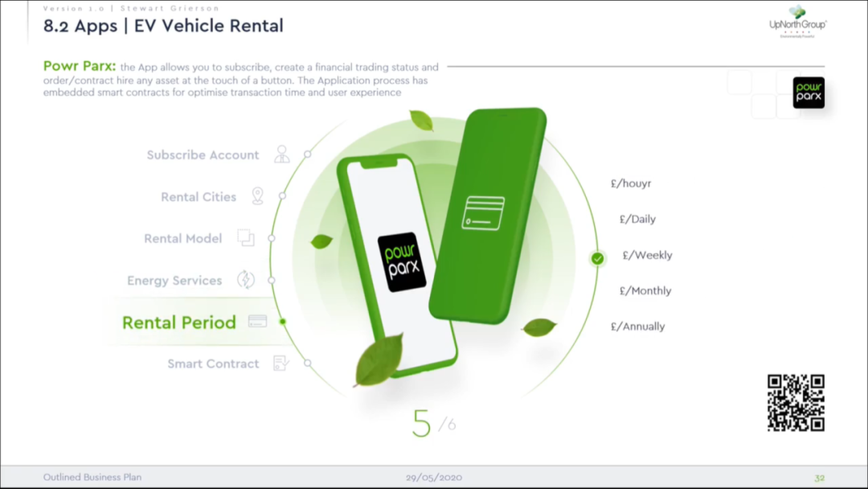Image resolution: width=868 pixels, height=489 pixels.
Task: Click the Energy Services lightning icon
Action: [246, 280]
